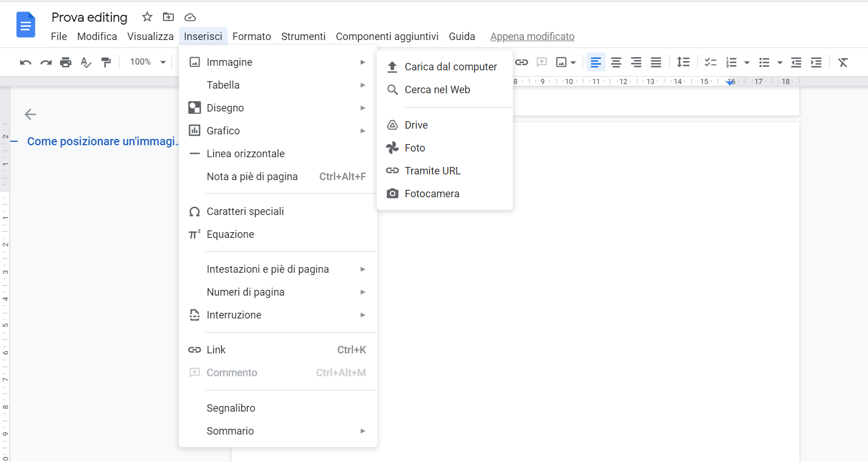Select the Paint format roller tool
The height and width of the screenshot is (462, 868).
[106, 62]
